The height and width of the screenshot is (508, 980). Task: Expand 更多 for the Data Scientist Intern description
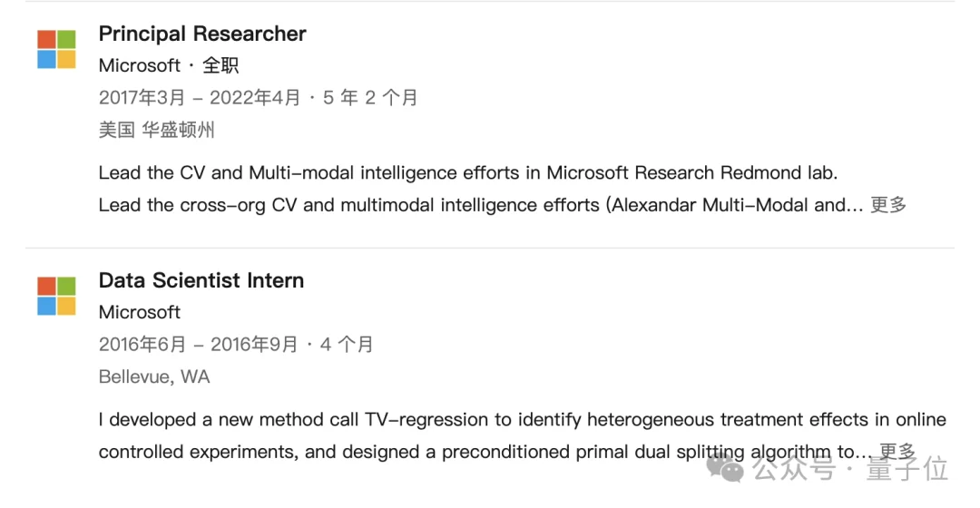pos(897,451)
